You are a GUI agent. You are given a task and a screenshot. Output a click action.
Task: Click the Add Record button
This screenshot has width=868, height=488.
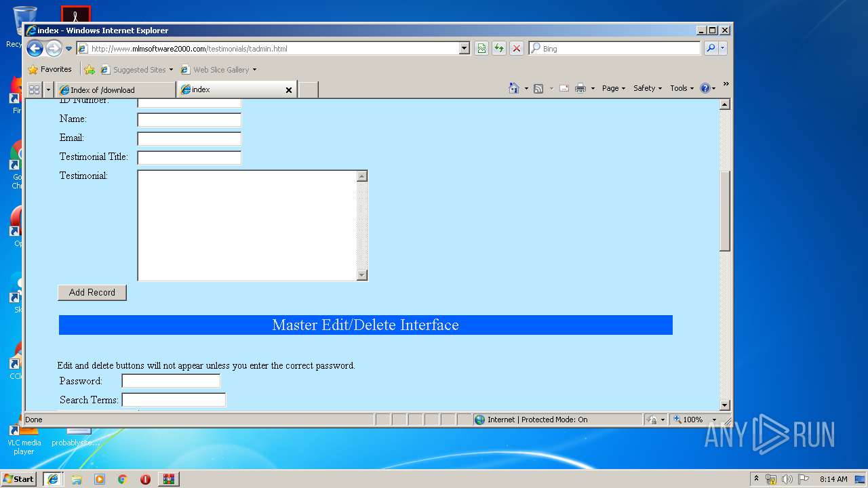tap(92, 293)
